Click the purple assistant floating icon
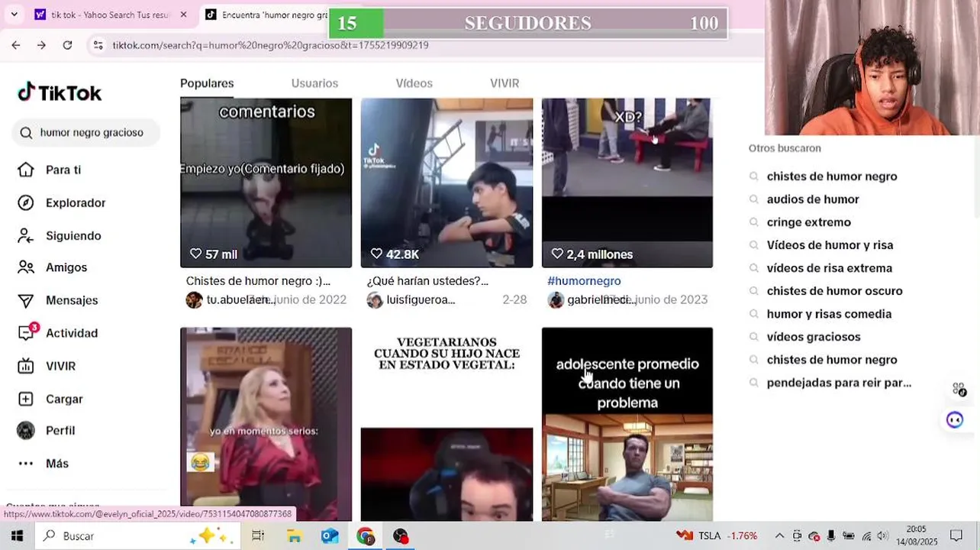Image resolution: width=980 pixels, height=550 pixels. click(x=955, y=419)
